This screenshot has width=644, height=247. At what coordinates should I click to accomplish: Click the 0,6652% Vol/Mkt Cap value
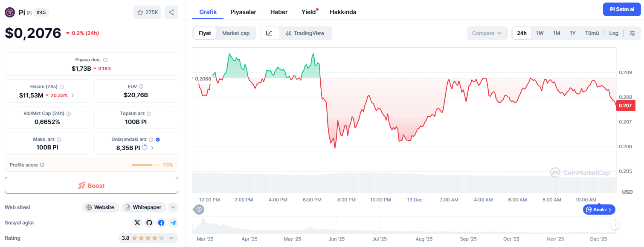[x=47, y=122]
